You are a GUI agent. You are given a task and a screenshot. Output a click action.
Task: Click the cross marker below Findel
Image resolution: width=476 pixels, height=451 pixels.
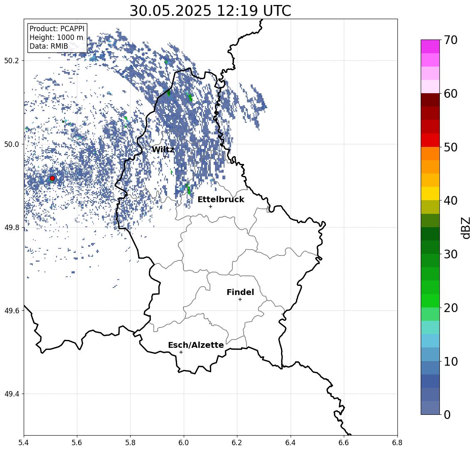tap(240, 300)
